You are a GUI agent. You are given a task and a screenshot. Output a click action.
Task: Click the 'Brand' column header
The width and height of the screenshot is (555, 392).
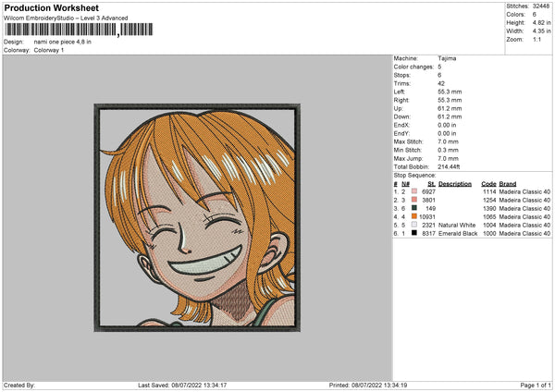pos(508,184)
